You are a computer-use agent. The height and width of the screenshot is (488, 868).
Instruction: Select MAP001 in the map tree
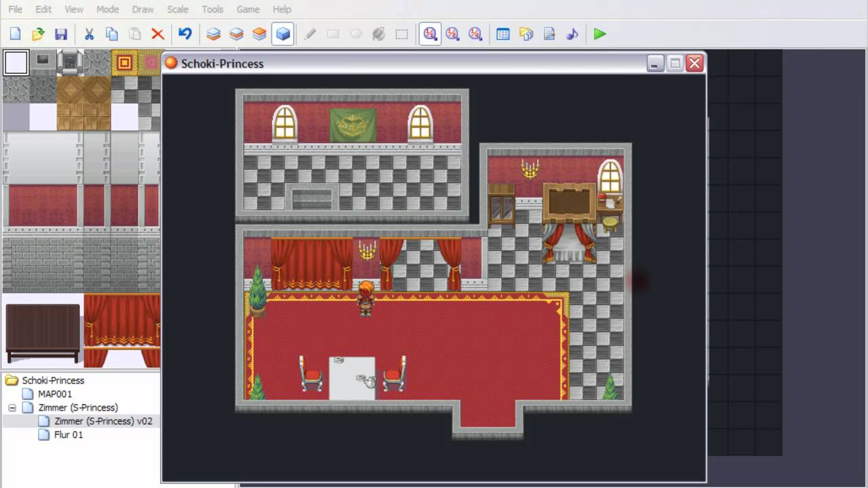(x=55, y=394)
